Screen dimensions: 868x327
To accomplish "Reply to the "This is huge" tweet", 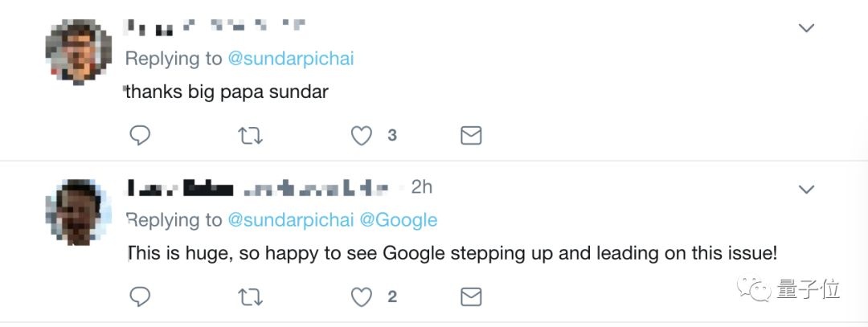I will pos(140,297).
